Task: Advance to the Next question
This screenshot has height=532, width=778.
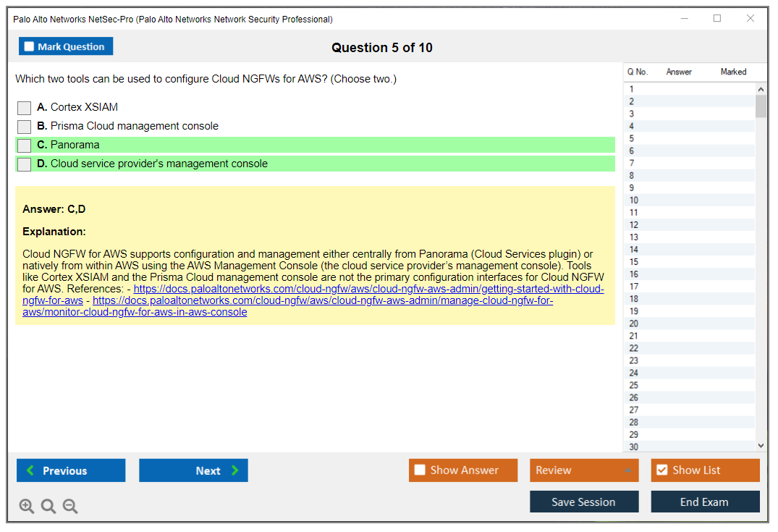Action: (193, 470)
